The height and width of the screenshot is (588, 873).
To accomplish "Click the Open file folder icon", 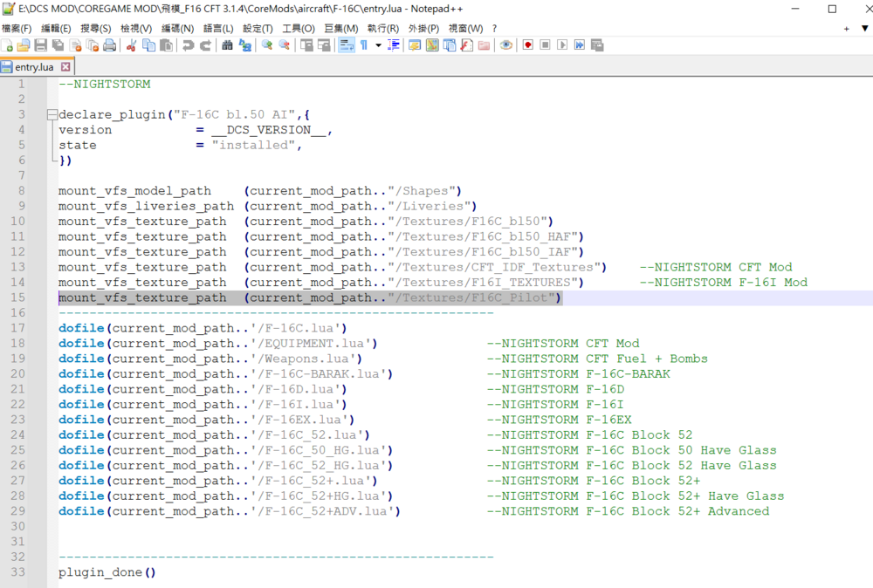I will (x=24, y=45).
